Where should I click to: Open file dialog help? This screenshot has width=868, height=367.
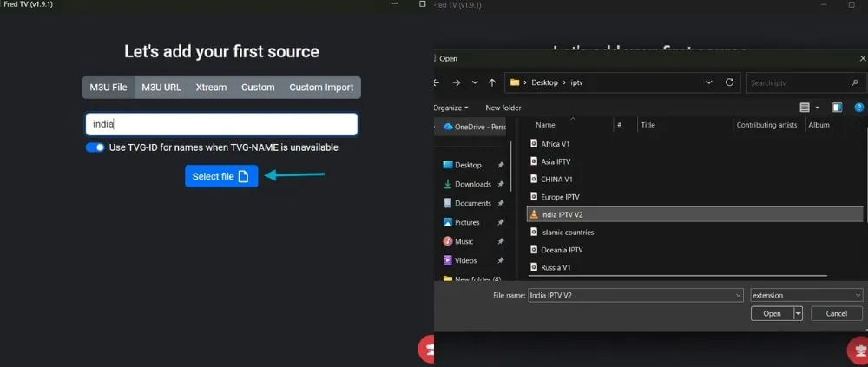[859, 108]
